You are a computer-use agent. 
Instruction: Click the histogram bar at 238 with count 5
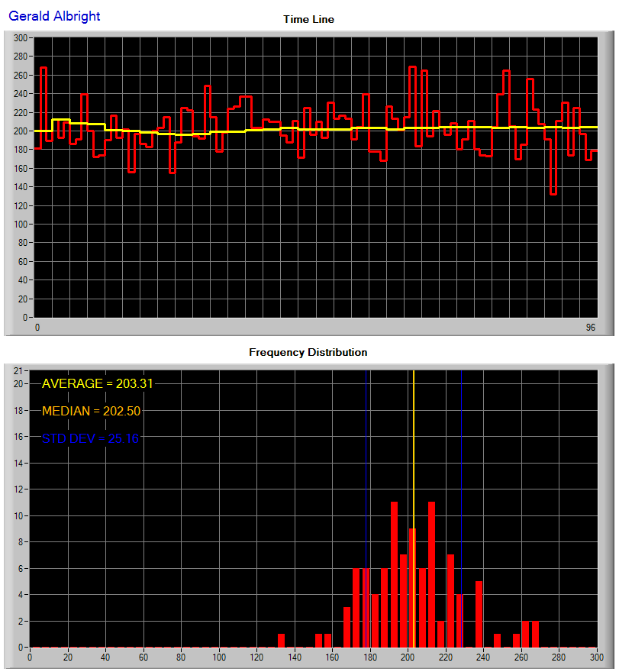[479, 614]
